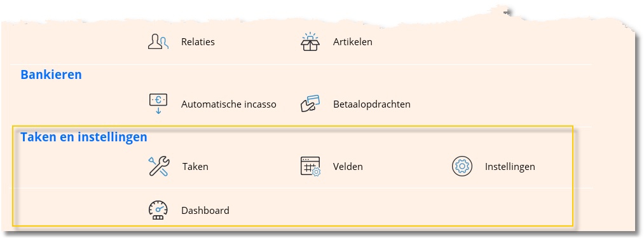Screen dimensions: 644x240
Task: Open the Dashboard text link
Action: (x=205, y=211)
